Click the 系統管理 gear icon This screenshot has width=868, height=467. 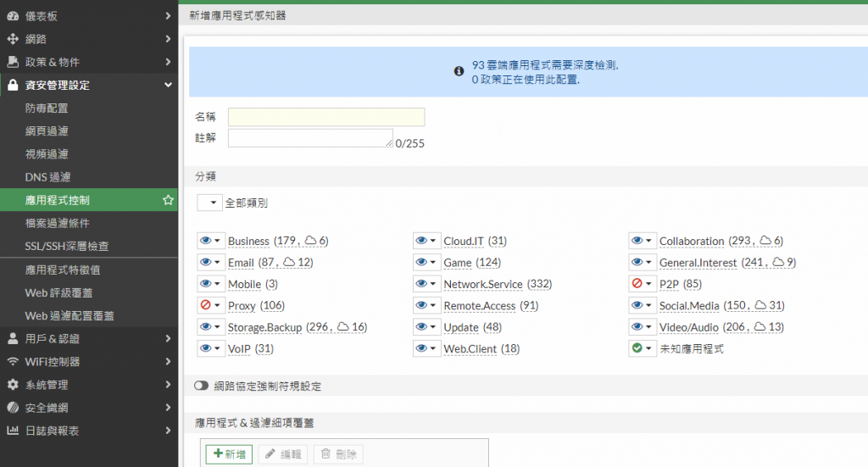pyautogui.click(x=13, y=385)
